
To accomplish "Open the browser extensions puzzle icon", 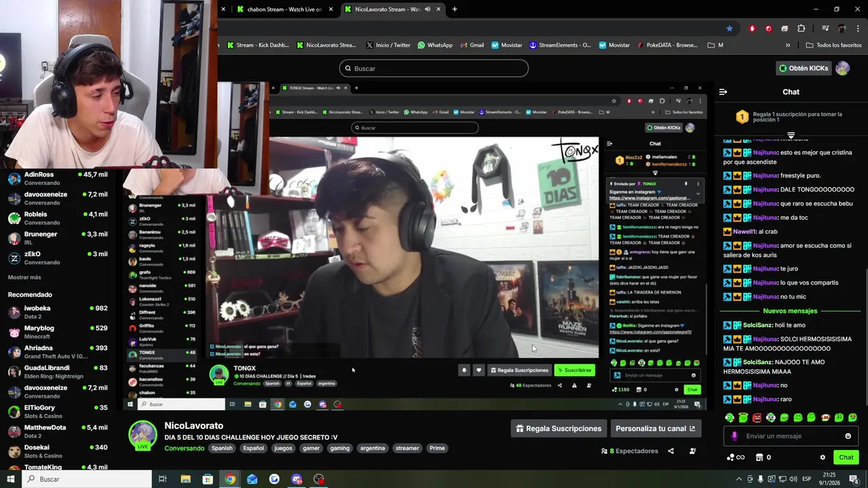I will pyautogui.click(x=802, y=28).
